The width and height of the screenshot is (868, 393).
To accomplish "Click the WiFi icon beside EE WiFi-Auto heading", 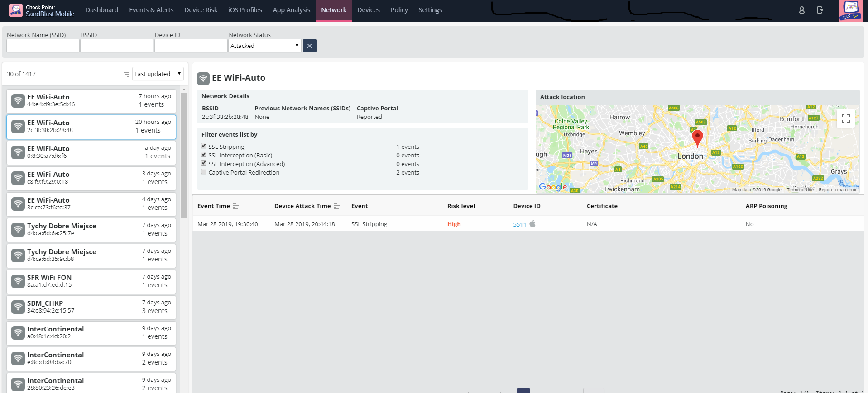I will (203, 78).
